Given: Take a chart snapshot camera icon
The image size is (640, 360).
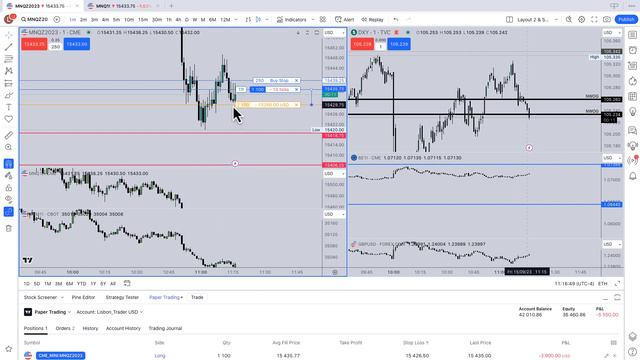Looking at the screenshot, I should point(607,20).
